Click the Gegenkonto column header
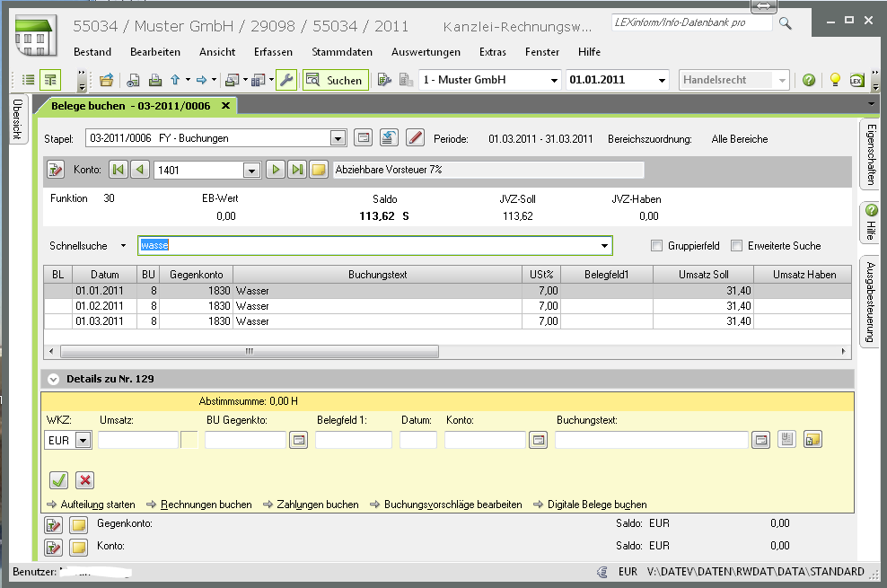 tap(197, 275)
